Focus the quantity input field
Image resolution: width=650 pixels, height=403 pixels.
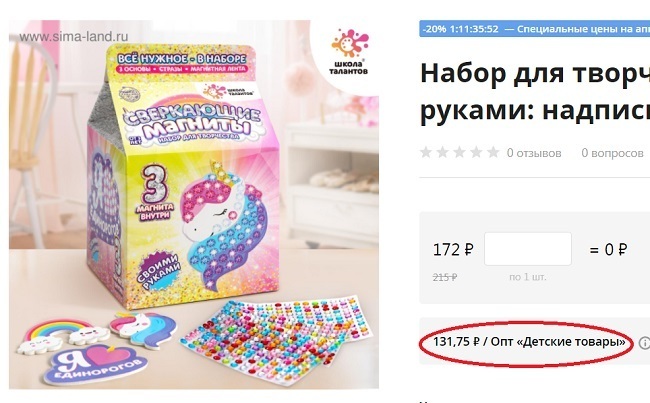[x=528, y=249]
